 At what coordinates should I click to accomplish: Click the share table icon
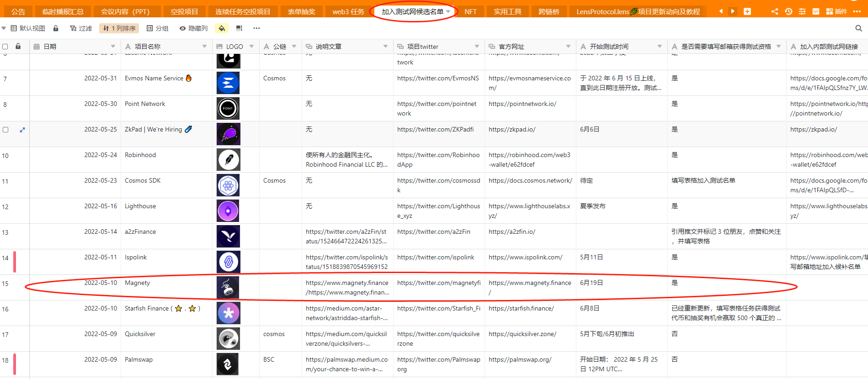[774, 11]
